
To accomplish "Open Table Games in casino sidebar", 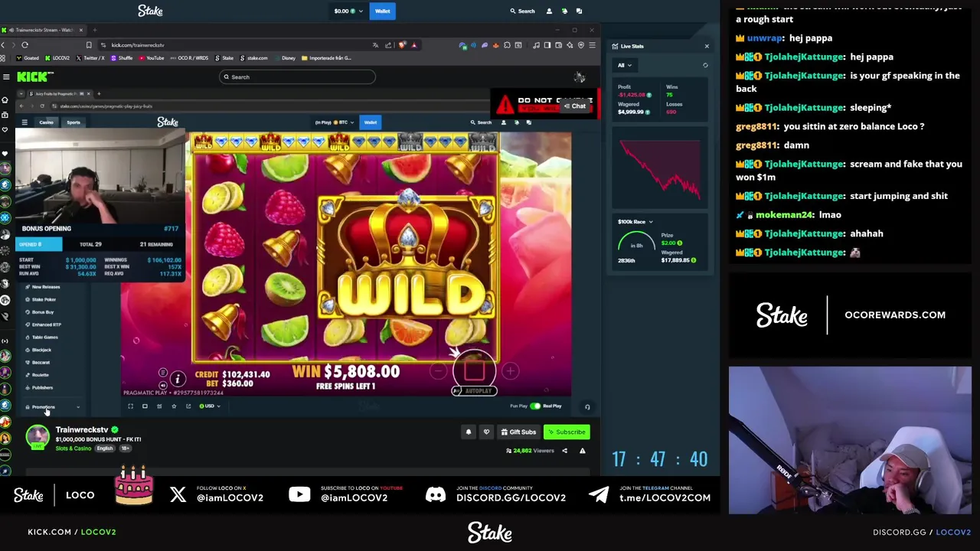I will [x=43, y=337].
